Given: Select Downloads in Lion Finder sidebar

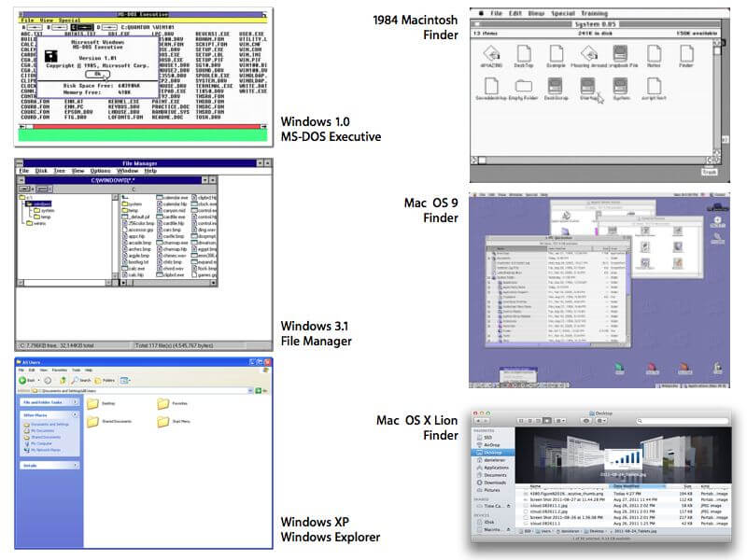Looking at the screenshot, I should [x=491, y=483].
